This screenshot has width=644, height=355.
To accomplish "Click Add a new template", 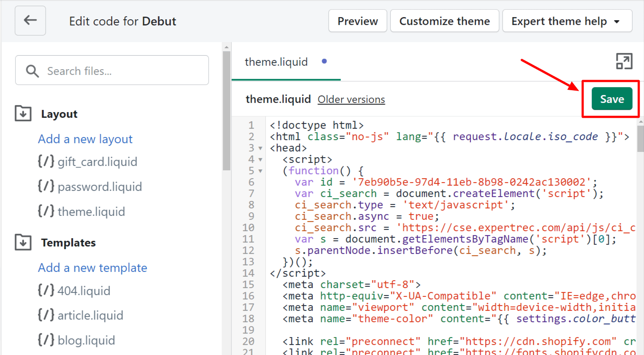I will pos(92,267).
